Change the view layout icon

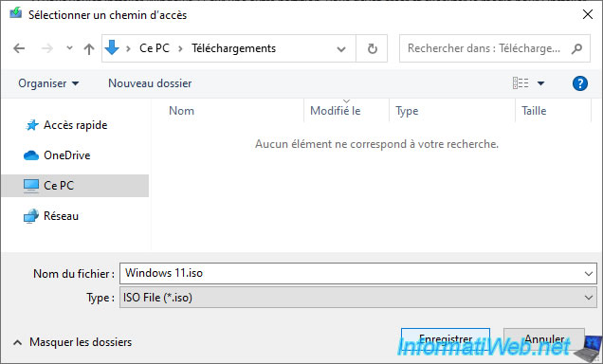(521, 83)
